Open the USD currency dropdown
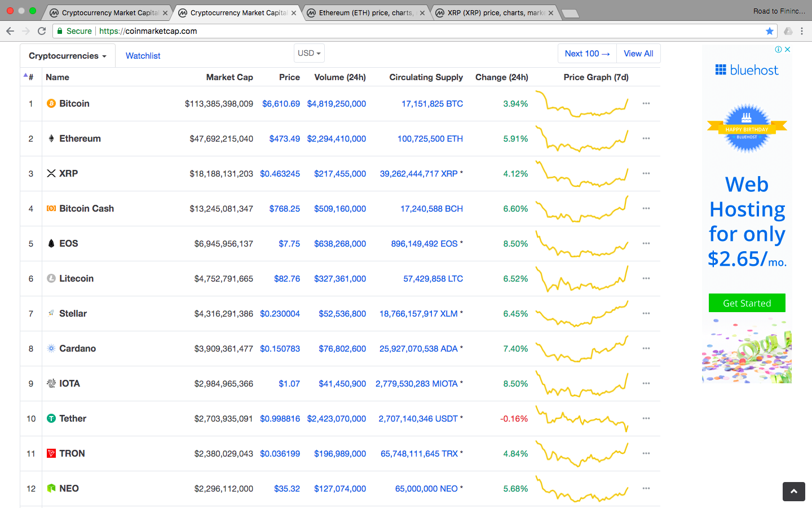Viewport: 812px width, 508px height. [x=309, y=53]
